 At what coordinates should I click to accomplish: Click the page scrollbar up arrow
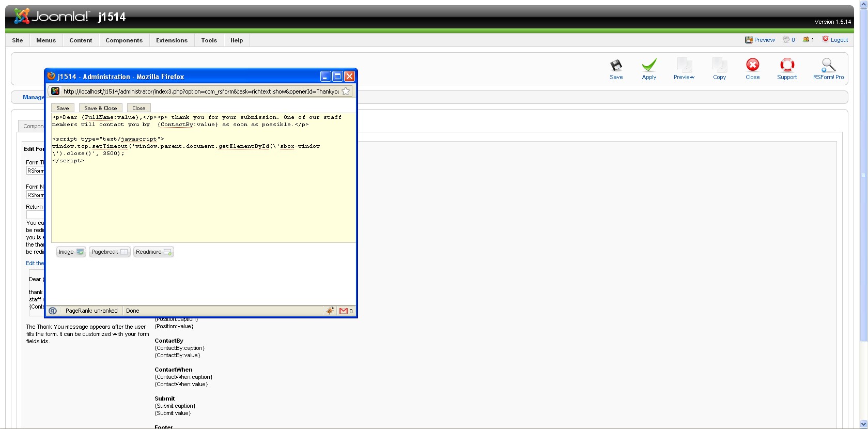pyautogui.click(x=864, y=4)
